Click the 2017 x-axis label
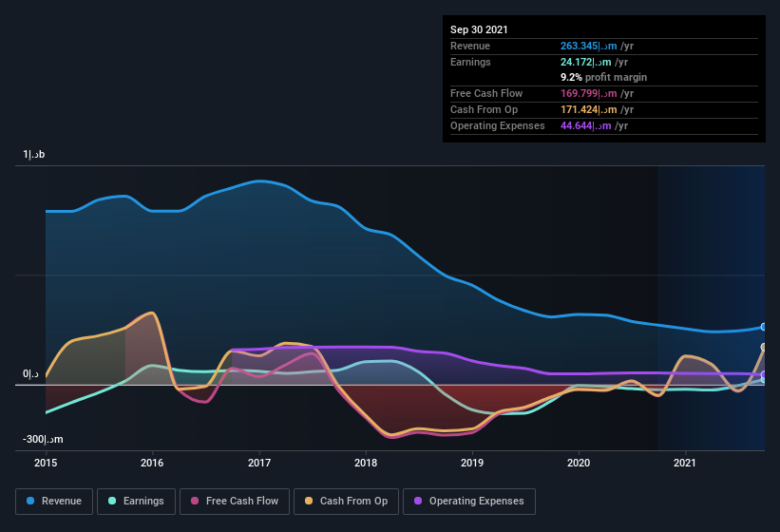 pyautogui.click(x=259, y=463)
